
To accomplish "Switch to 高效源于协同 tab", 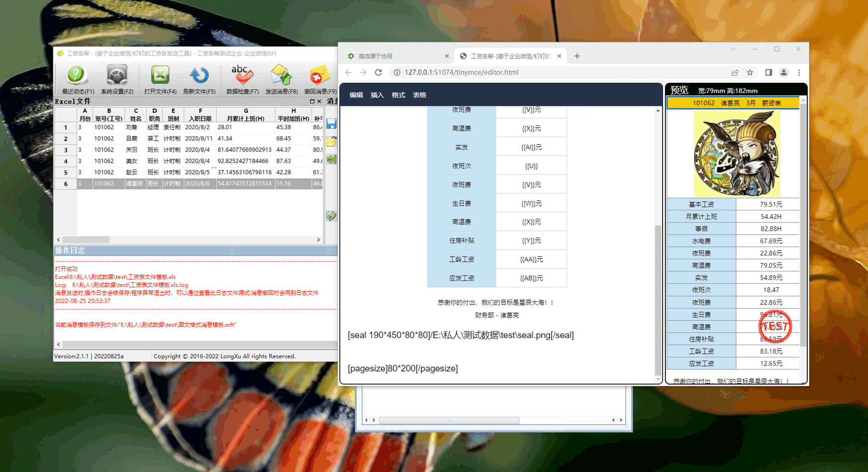I will click(x=398, y=56).
